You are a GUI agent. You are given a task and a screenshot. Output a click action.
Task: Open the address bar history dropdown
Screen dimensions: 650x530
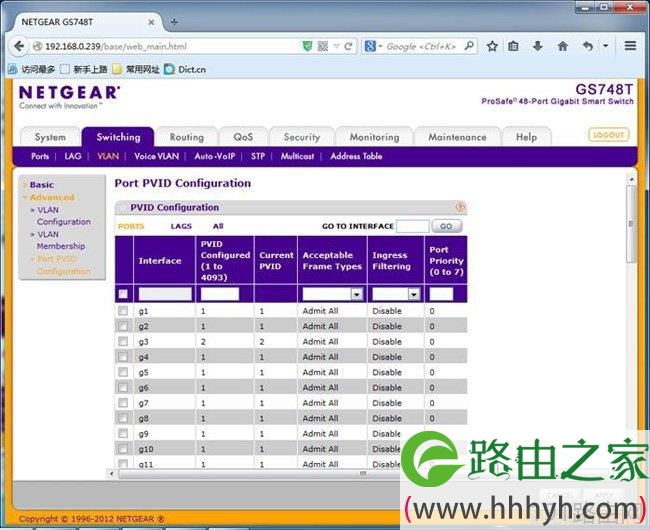click(x=337, y=46)
